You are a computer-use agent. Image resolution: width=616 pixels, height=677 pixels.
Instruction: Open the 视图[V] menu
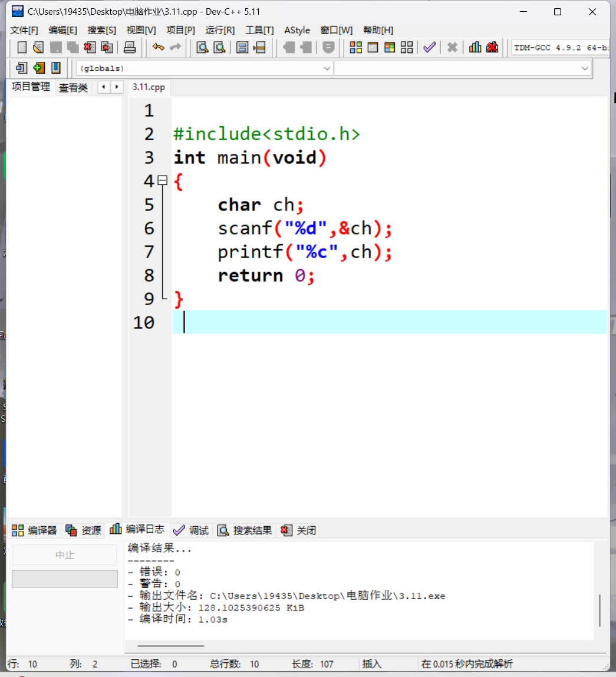click(141, 30)
